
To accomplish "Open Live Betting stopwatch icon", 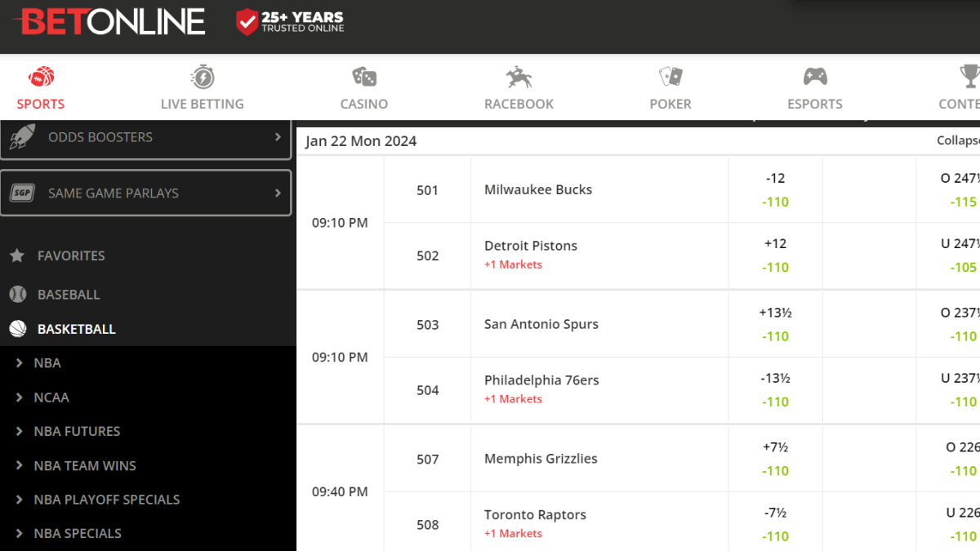I will 203,78.
